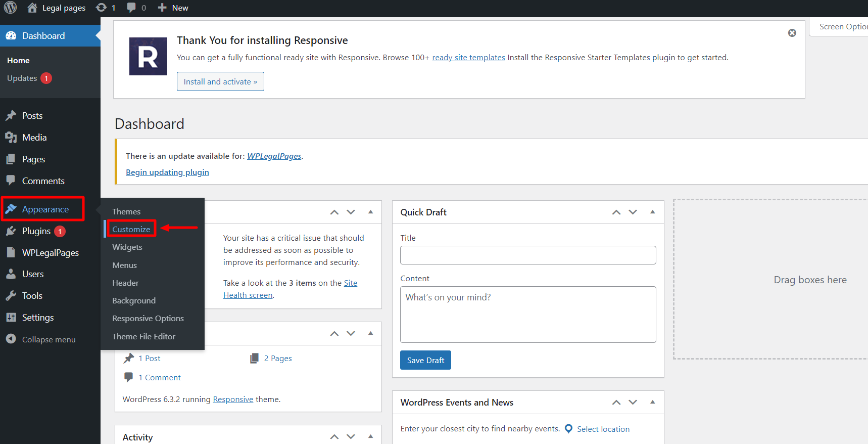This screenshot has height=444, width=868.
Task: Click the Quick Draft Title field
Action: pyautogui.click(x=527, y=255)
